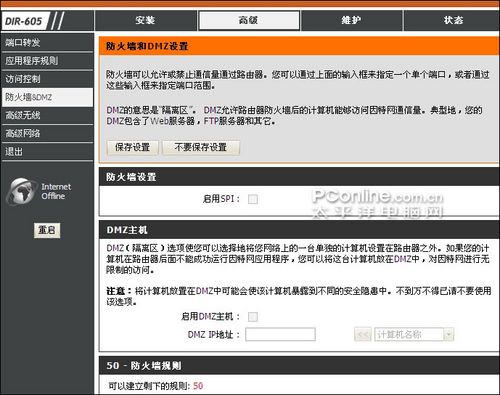Open the 状态 (Status) tab
The image size is (500, 395).
click(x=452, y=20)
